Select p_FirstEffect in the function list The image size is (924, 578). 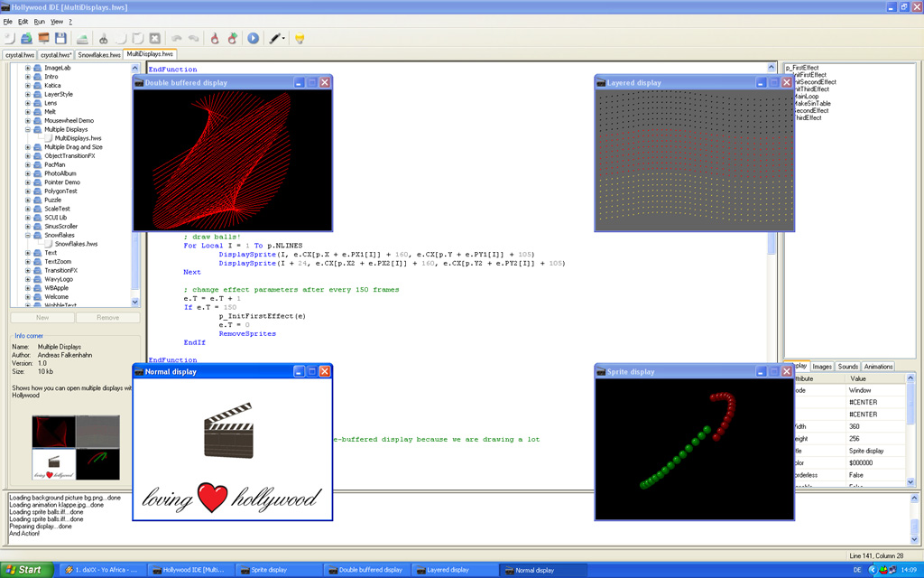[802, 68]
